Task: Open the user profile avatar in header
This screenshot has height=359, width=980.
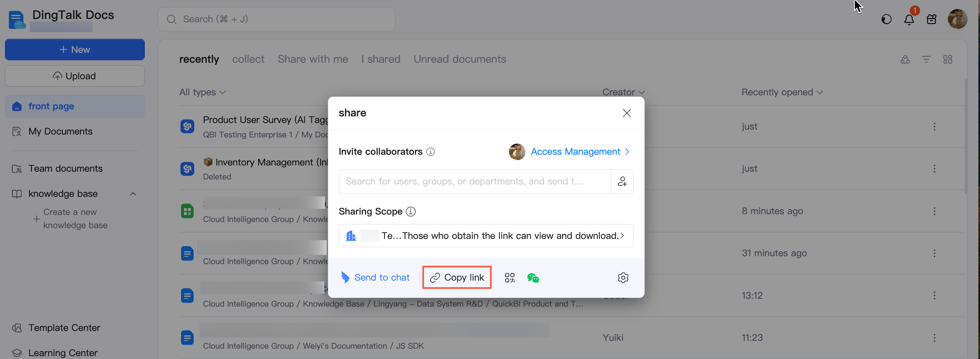Action: pyautogui.click(x=957, y=19)
